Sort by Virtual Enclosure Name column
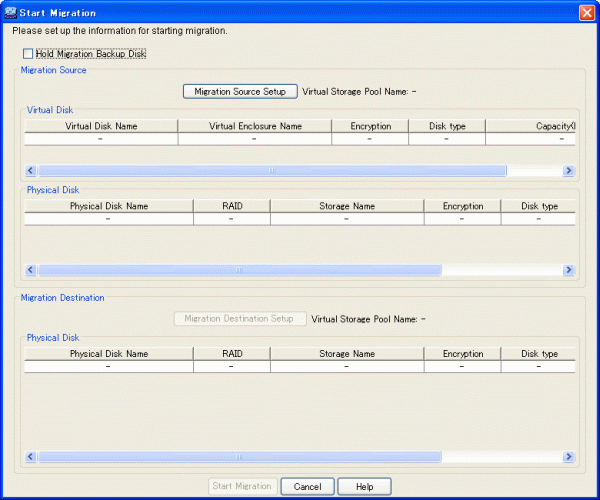The image size is (600, 500). pos(255,127)
